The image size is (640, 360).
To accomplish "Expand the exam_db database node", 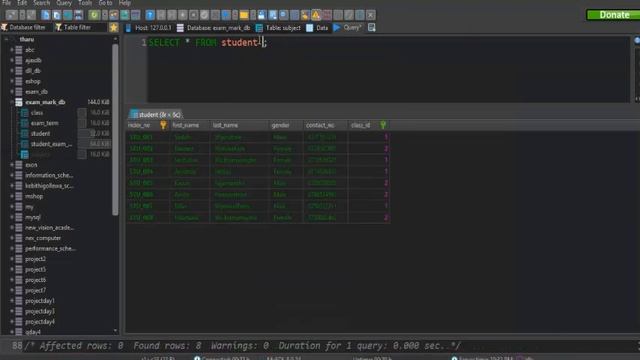I will click(x=12, y=91).
